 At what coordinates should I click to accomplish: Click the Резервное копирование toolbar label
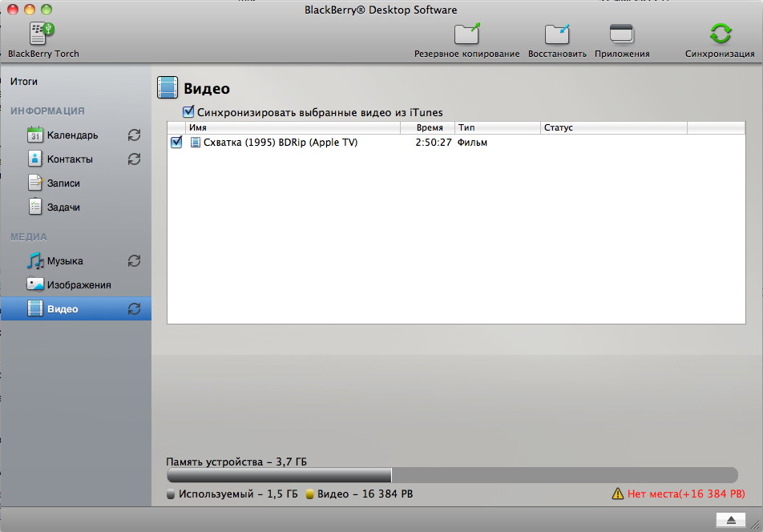pyautogui.click(x=466, y=54)
